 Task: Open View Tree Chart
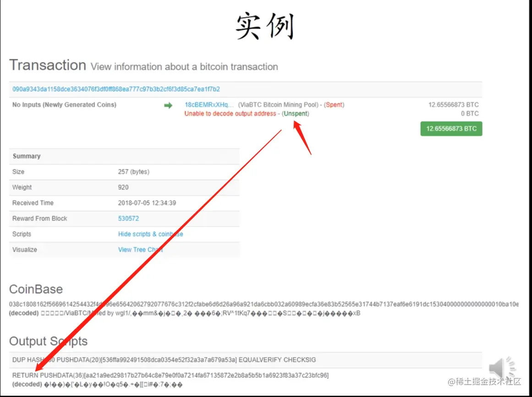[141, 249]
